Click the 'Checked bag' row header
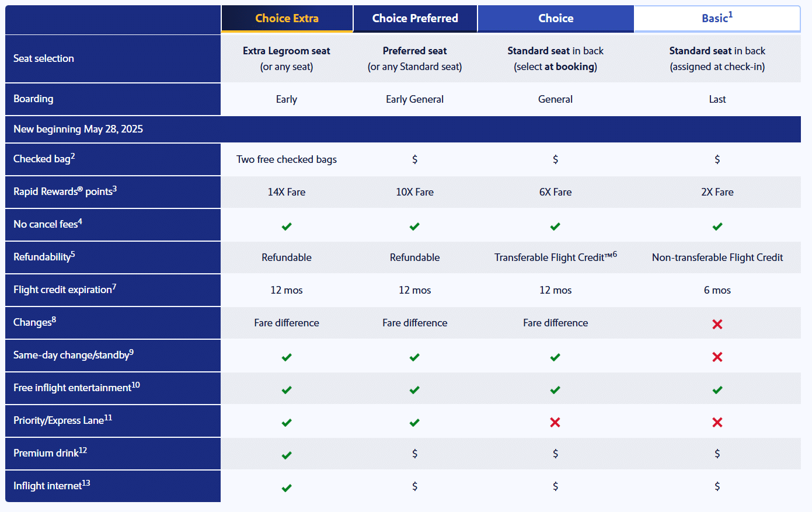Viewport: 812px width, 512px height. (x=113, y=159)
